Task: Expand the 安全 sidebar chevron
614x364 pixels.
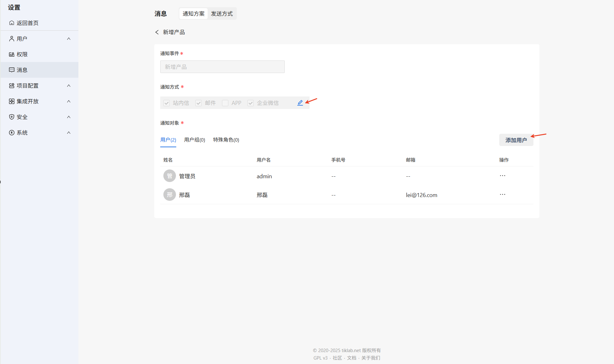Action: (x=69, y=117)
